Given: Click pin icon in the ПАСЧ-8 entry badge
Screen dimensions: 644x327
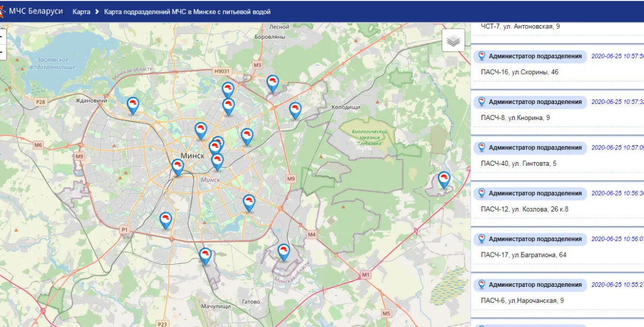Looking at the screenshot, I should tap(482, 102).
